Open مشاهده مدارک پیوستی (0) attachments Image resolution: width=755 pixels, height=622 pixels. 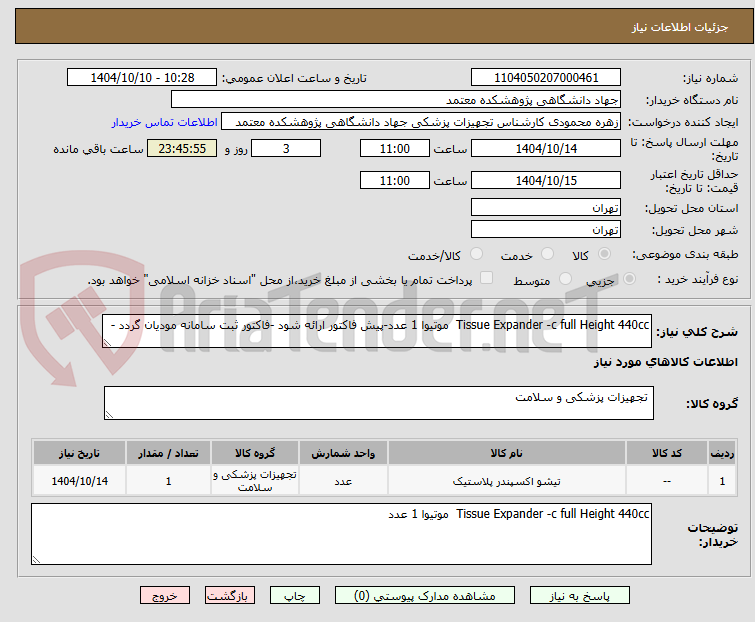425,596
